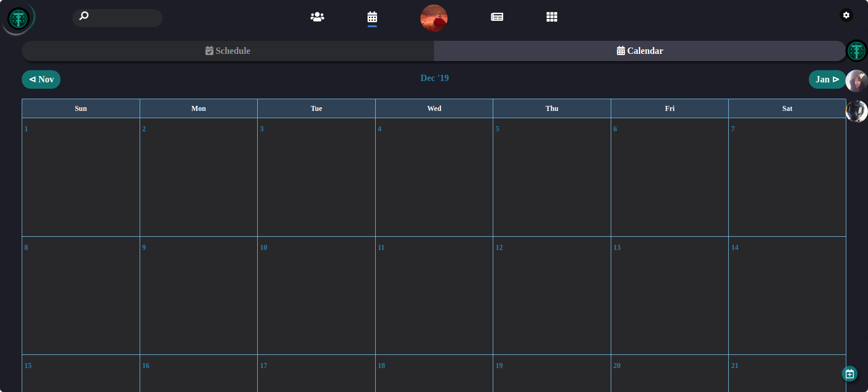
Task: Switch to the Schedule tab
Action: click(228, 51)
